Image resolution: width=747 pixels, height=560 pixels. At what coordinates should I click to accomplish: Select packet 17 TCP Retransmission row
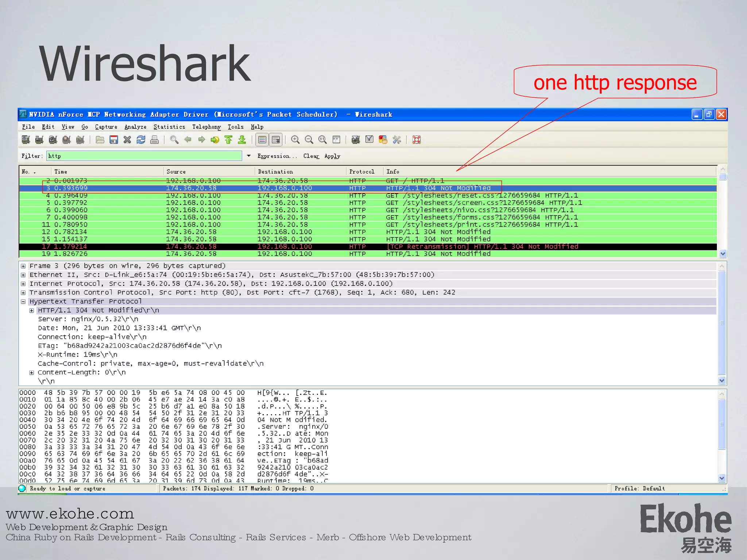coord(368,246)
